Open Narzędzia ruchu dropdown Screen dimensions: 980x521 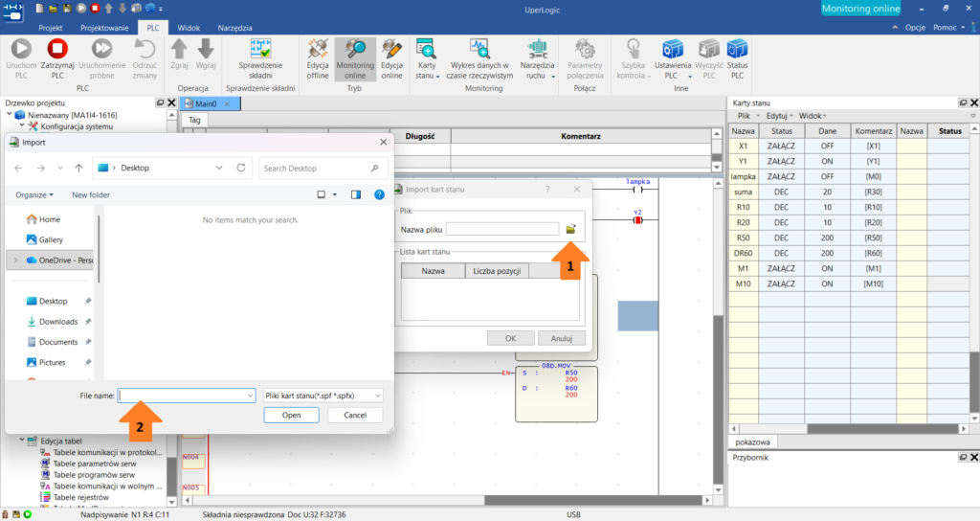pos(537,58)
